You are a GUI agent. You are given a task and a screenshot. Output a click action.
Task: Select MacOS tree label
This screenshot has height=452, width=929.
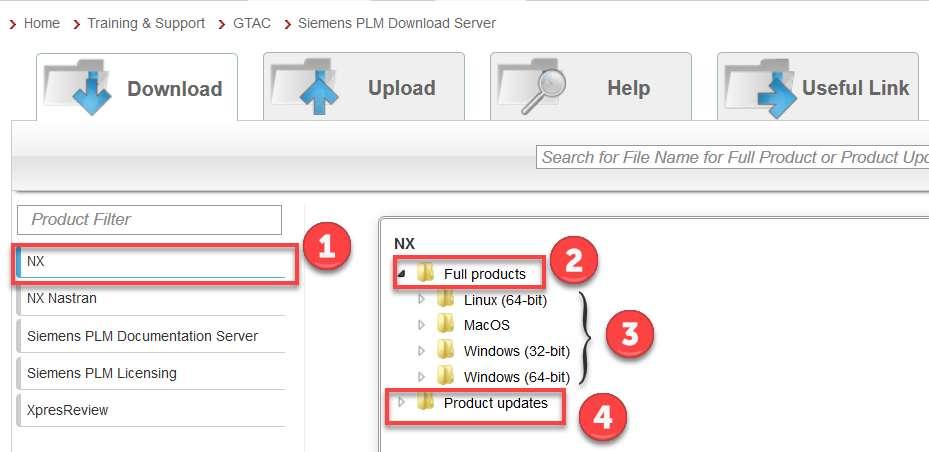486,325
